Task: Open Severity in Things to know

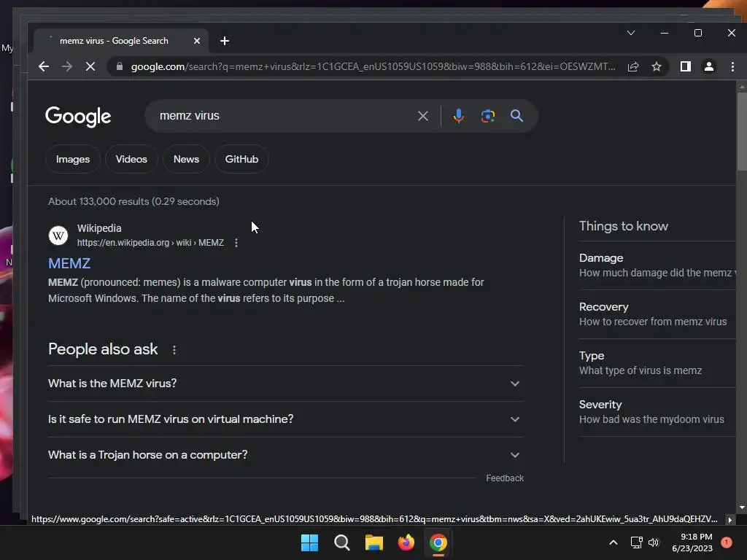Action: [x=657, y=412]
